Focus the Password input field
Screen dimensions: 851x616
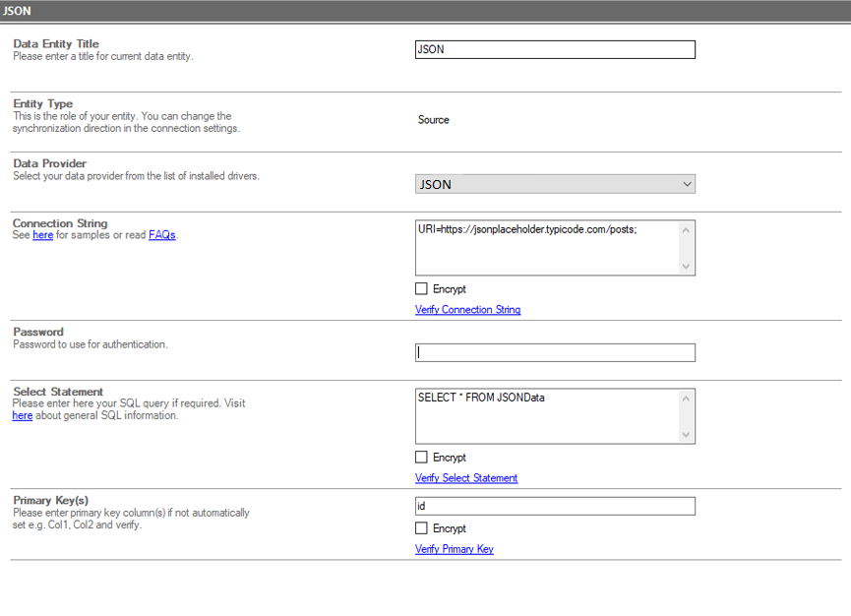555,352
